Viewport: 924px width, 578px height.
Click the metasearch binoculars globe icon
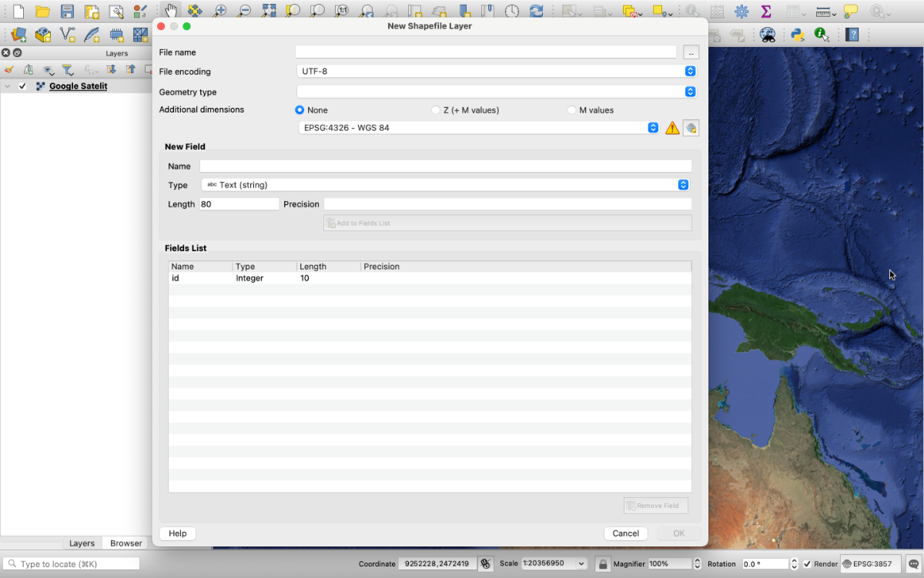(768, 35)
